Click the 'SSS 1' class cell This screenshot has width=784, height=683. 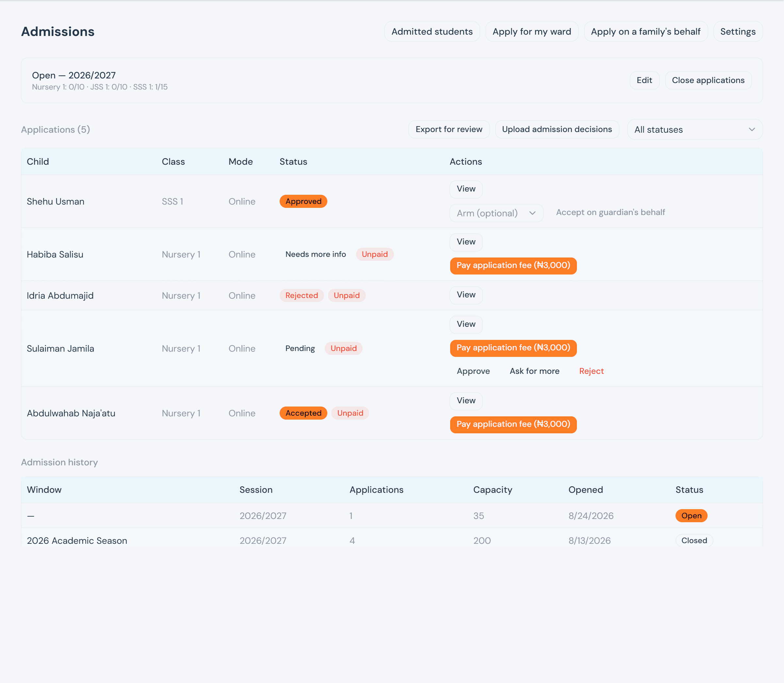172,202
